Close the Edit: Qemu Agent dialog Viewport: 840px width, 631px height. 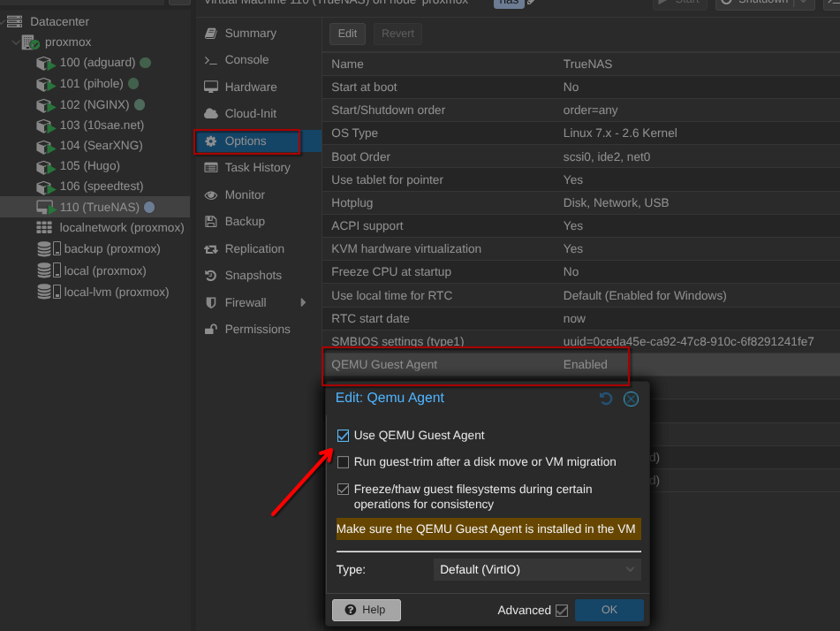coord(631,399)
